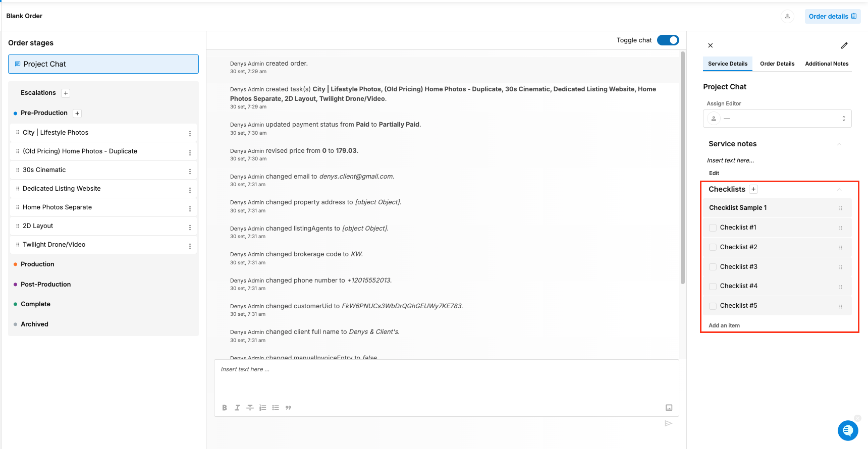Open options menu for City | Lifestyle Photos
This screenshot has height=449, width=868.
pos(190,134)
